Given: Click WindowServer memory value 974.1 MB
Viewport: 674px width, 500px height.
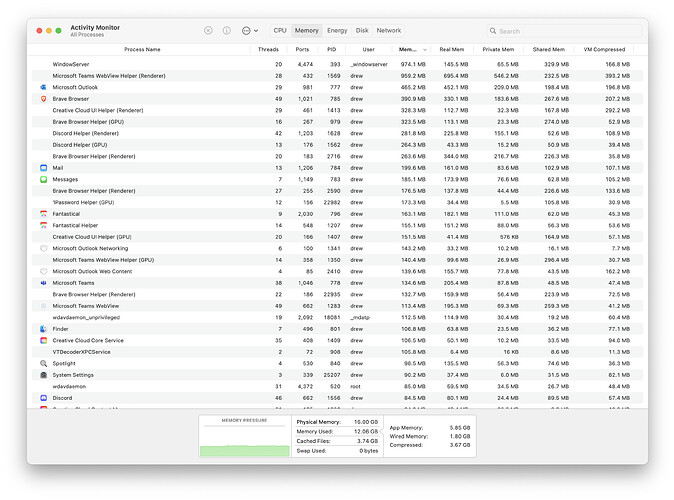Looking at the screenshot, I should 413,64.
